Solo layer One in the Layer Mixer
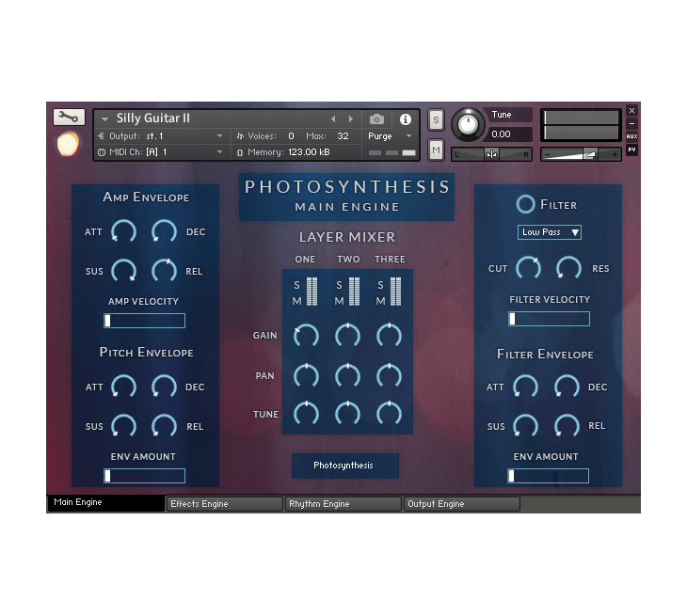The width and height of the screenshot is (687, 616). tap(297, 285)
